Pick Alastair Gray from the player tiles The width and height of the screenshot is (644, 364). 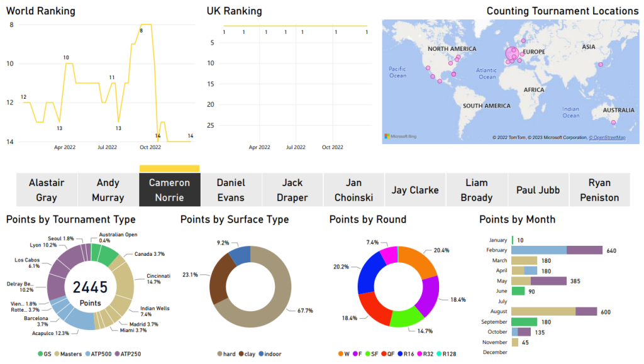pos(47,190)
